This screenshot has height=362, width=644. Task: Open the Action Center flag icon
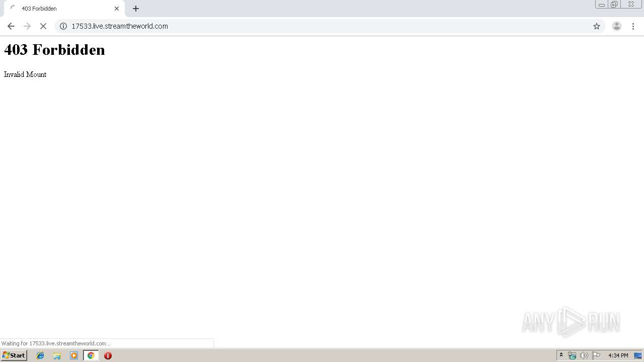[596, 355]
